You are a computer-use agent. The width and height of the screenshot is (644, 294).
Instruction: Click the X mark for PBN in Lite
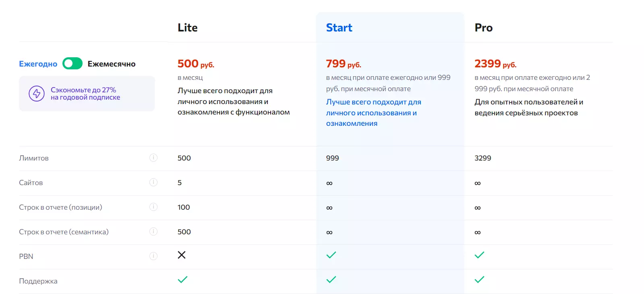pos(182,255)
